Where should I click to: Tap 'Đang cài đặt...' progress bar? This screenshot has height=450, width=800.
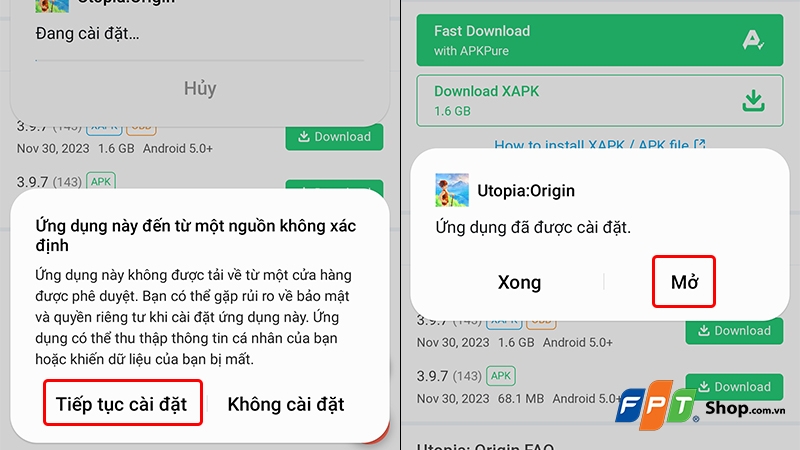200,60
